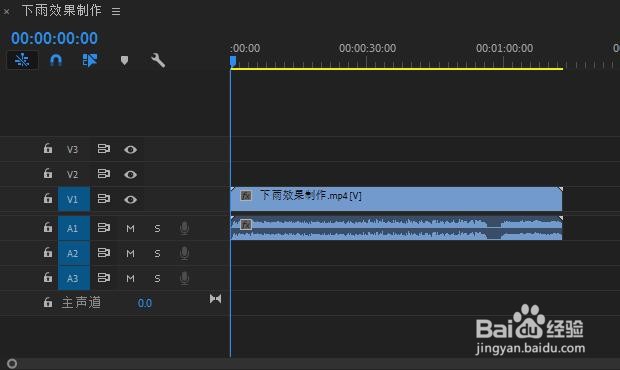Toggle lock on track A2

[x=48, y=253]
